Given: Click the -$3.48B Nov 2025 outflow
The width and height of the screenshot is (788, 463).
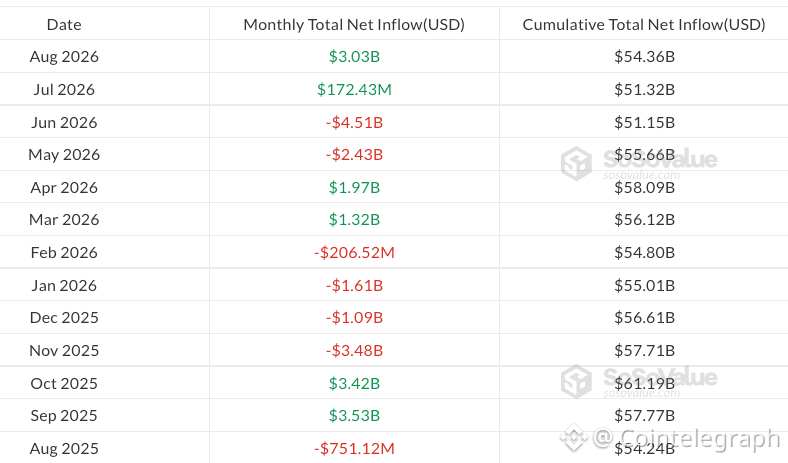Looking at the screenshot, I should pyautogui.click(x=354, y=350).
